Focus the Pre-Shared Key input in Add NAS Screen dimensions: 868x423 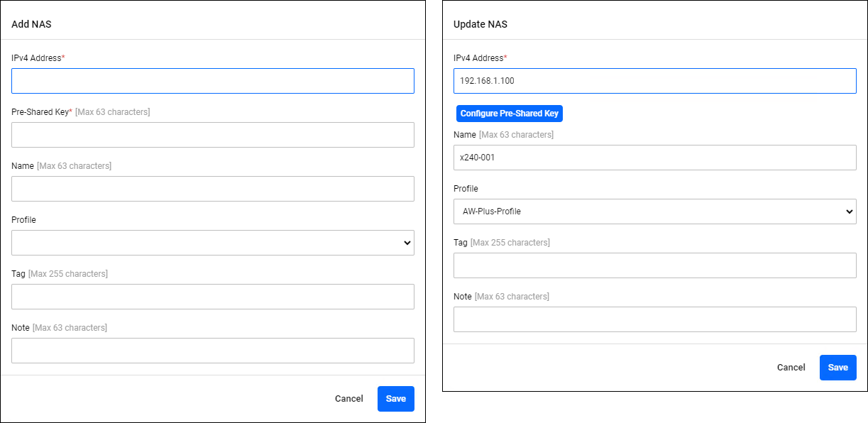(213, 135)
